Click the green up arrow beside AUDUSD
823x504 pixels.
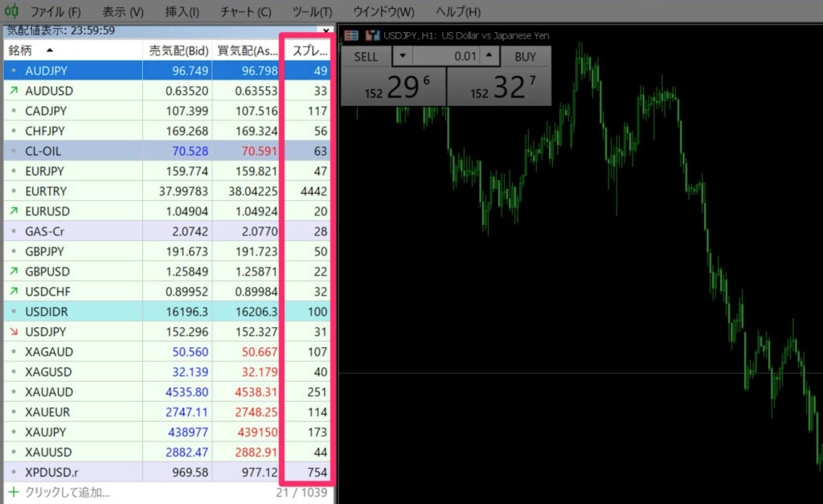pyautogui.click(x=13, y=91)
